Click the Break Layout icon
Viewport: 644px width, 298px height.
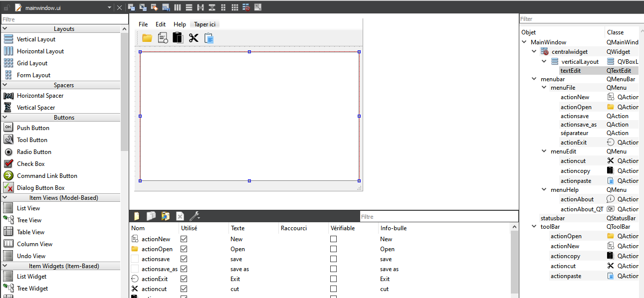tap(246, 7)
